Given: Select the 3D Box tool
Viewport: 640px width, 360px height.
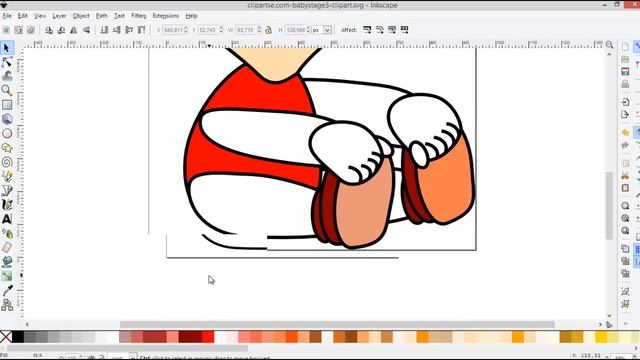Looking at the screenshot, I should pos(7,119).
